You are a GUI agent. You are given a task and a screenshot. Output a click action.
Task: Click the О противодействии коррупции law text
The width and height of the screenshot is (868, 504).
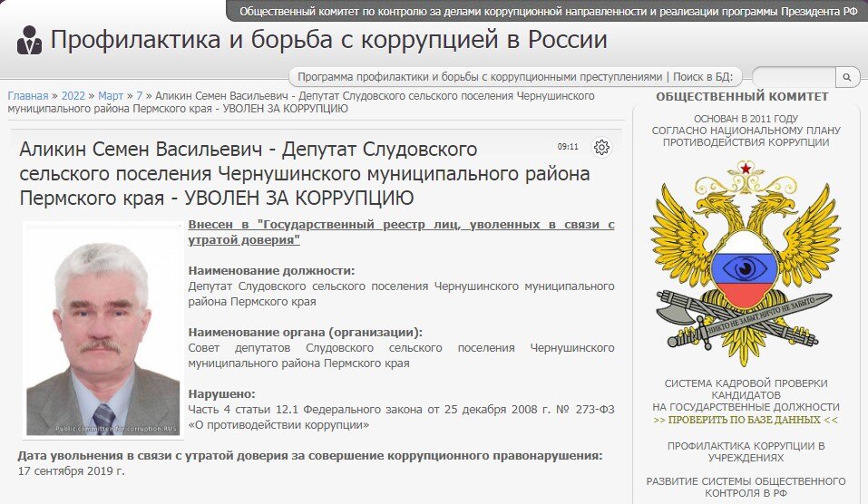coord(278,425)
